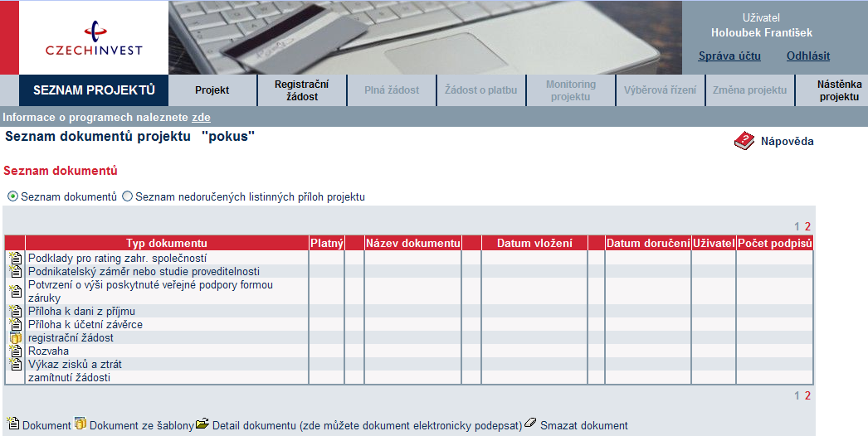
Task: Click the Název dokumentu column header
Action: [x=412, y=243]
